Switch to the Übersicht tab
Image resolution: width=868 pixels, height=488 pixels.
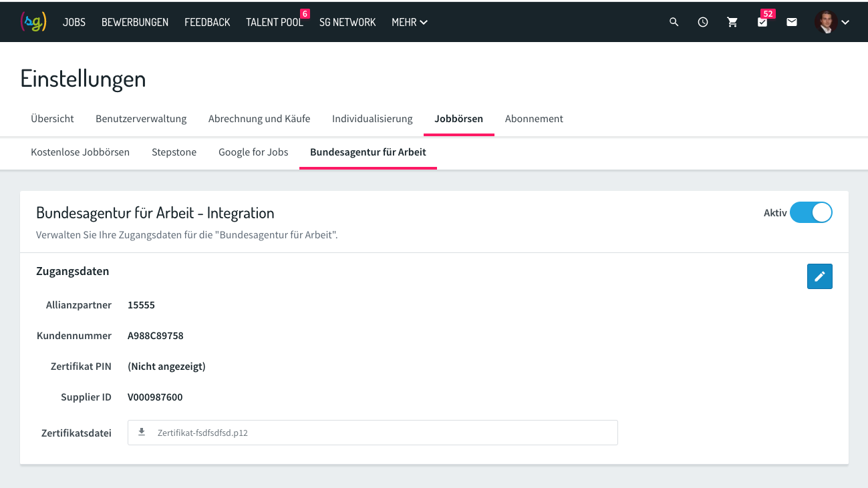(x=52, y=119)
